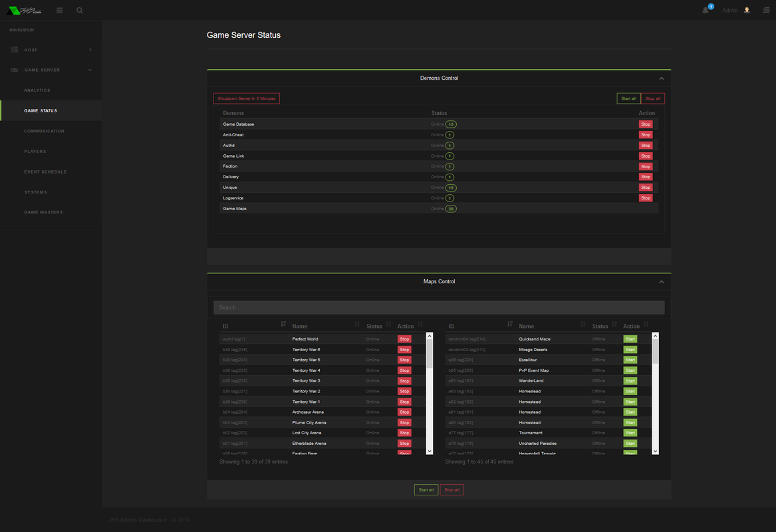Stop the Game Database demon

(x=646, y=124)
